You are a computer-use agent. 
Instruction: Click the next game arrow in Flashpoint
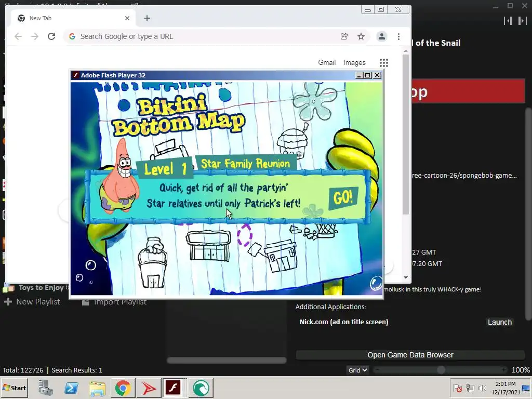click(x=523, y=21)
